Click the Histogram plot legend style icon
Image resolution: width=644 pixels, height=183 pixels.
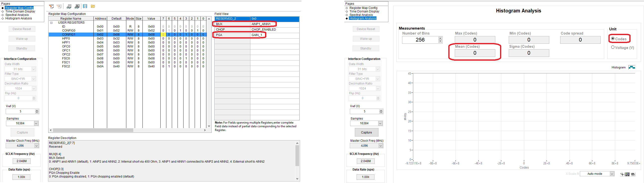632,67
